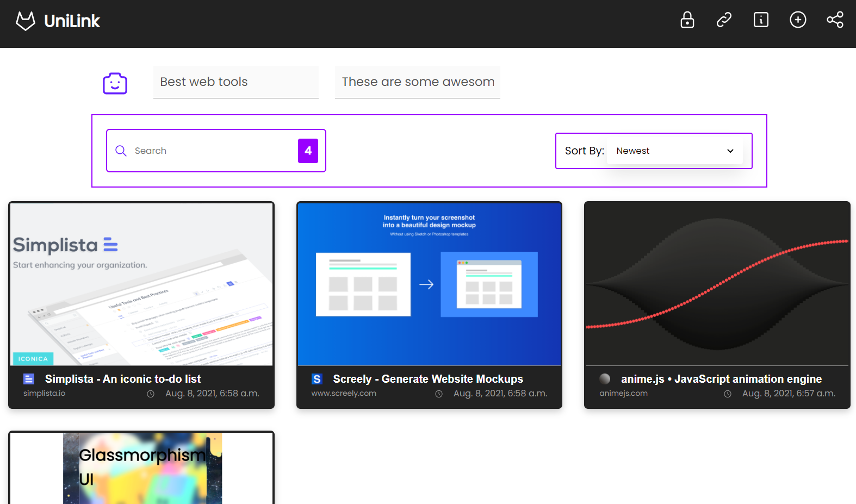Open the Glassmorphism UI card thumbnail
The width and height of the screenshot is (856, 504).
[x=141, y=468]
